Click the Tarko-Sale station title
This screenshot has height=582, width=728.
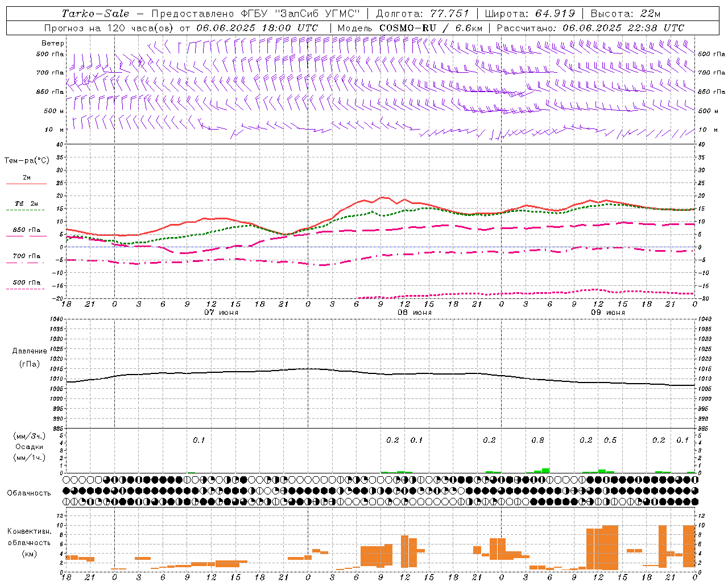96,14
